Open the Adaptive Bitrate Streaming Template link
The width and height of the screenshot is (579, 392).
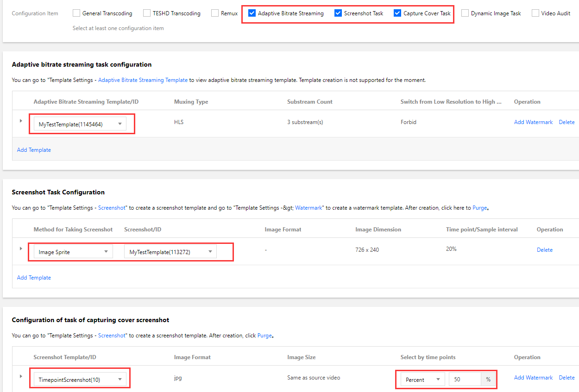point(143,80)
